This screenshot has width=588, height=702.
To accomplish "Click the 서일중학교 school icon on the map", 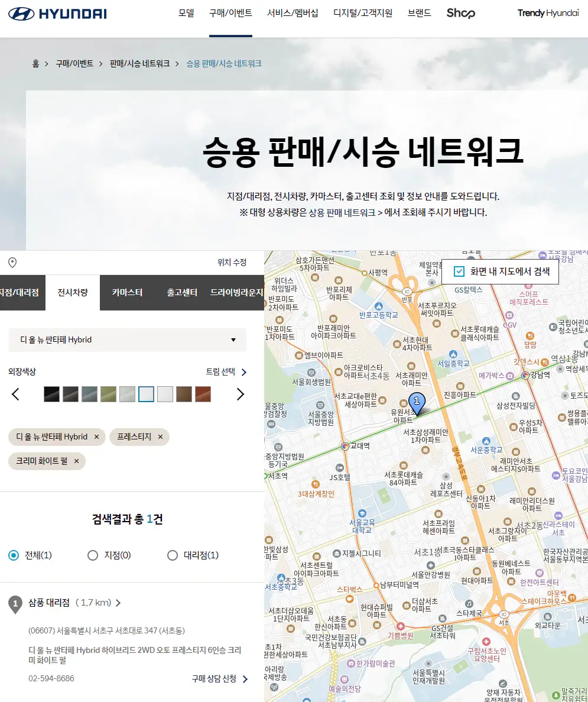I will [x=453, y=355].
